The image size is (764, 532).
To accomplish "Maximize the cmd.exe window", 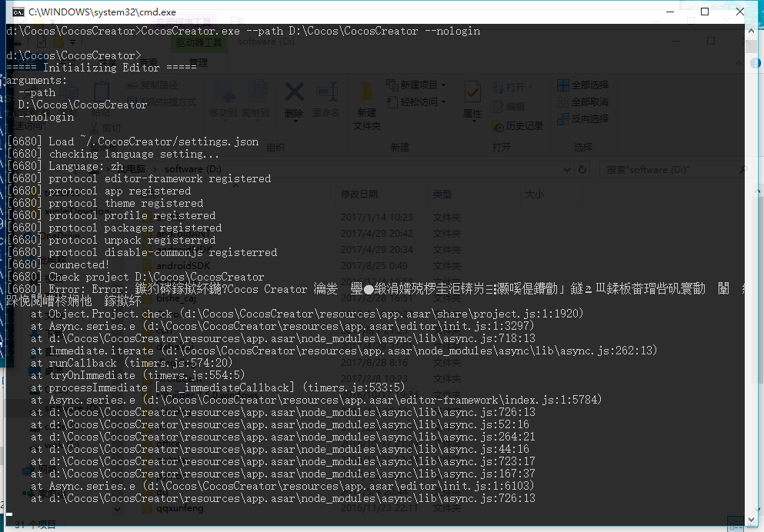I will (705, 12).
